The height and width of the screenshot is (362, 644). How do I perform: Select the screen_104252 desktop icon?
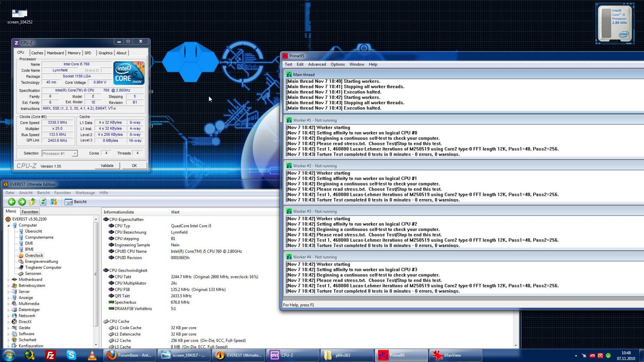click(20, 16)
